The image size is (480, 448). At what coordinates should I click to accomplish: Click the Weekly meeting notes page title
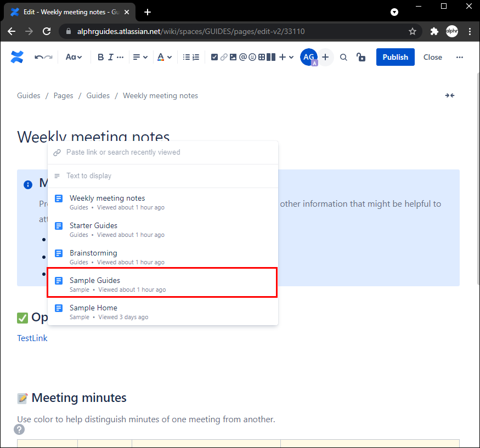tap(93, 136)
